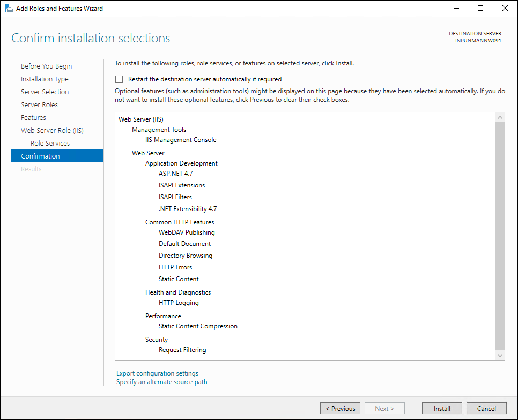Viewport: 518px width, 420px height.
Task: Click the Install button
Action: click(x=442, y=409)
